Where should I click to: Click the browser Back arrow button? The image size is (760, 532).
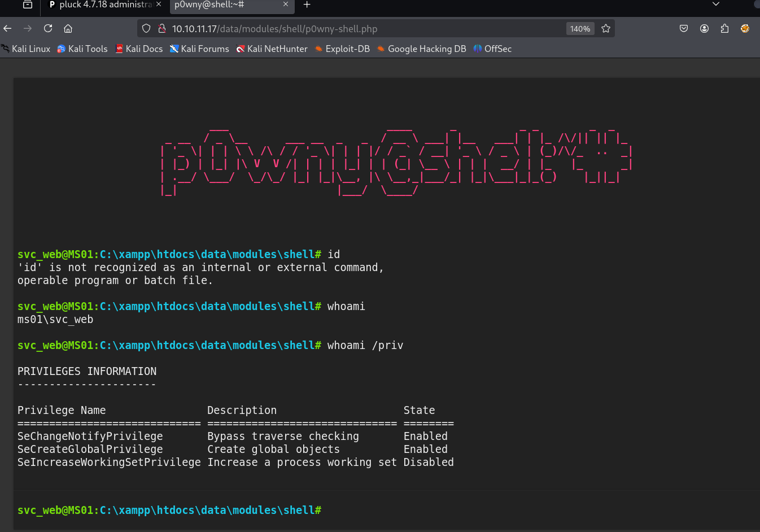pos(8,28)
